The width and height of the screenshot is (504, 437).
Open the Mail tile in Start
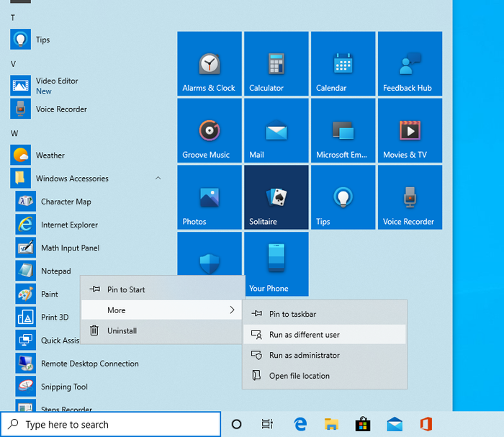[x=276, y=130]
